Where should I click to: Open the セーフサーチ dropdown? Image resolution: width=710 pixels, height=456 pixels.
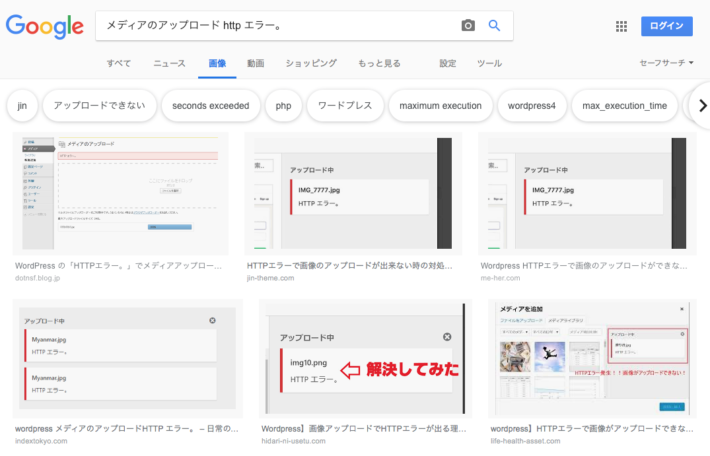tap(666, 63)
